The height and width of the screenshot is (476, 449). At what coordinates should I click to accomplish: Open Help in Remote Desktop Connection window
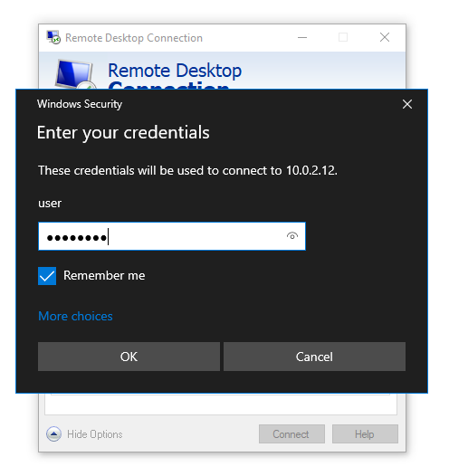click(x=365, y=434)
